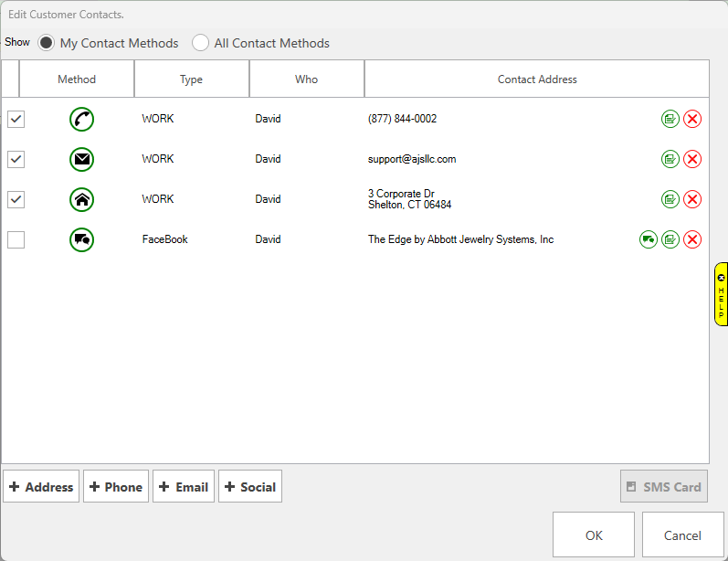Open the yellow HELP side tab
The image size is (728, 561).
pos(721,294)
